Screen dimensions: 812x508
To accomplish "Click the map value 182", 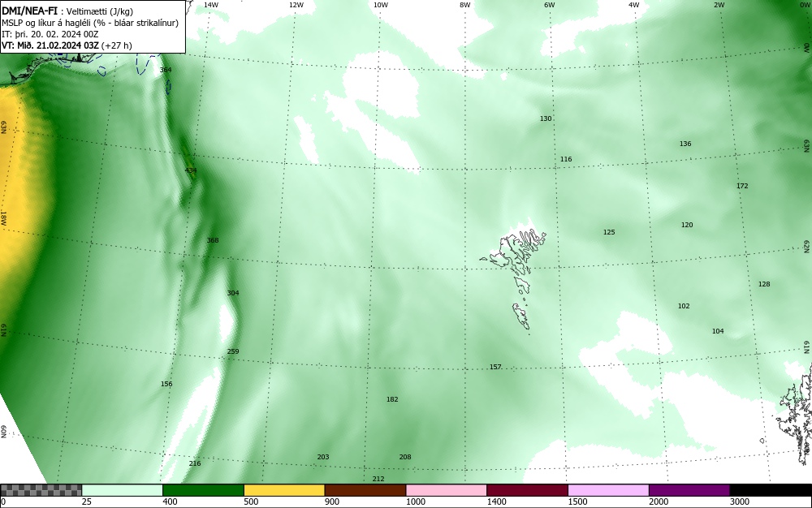I will pyautogui.click(x=392, y=398).
